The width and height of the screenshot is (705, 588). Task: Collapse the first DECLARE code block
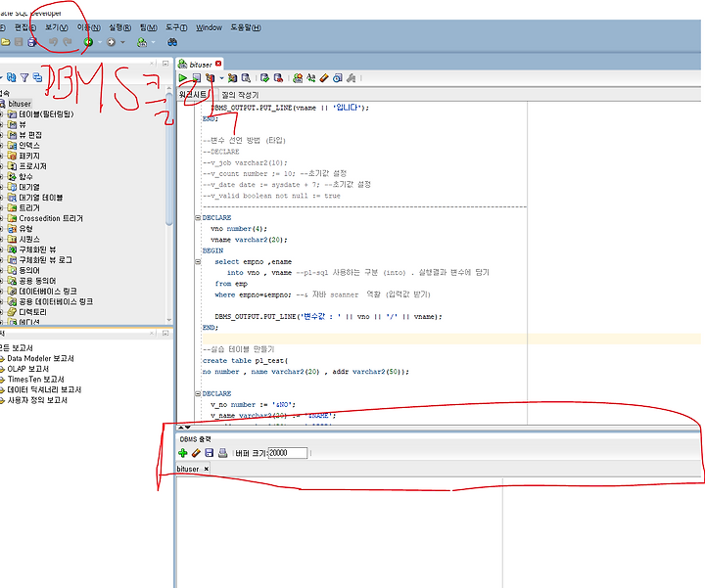point(198,217)
